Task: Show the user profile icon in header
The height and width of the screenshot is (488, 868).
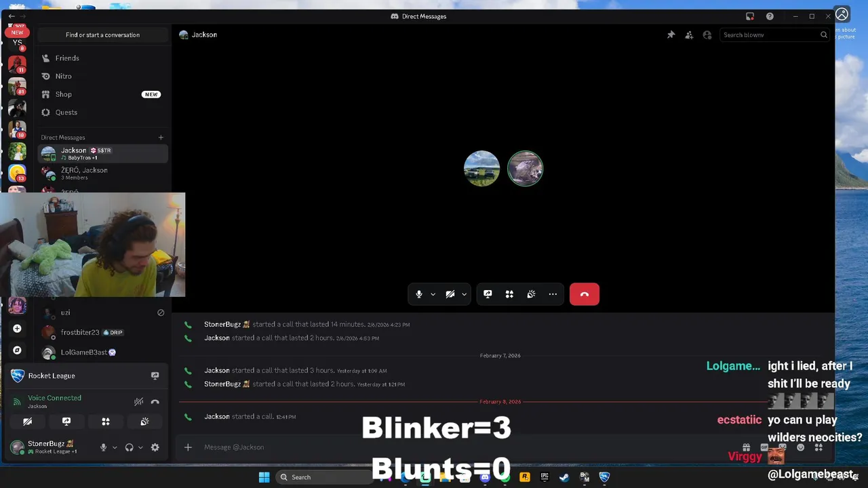Action: pyautogui.click(x=707, y=35)
